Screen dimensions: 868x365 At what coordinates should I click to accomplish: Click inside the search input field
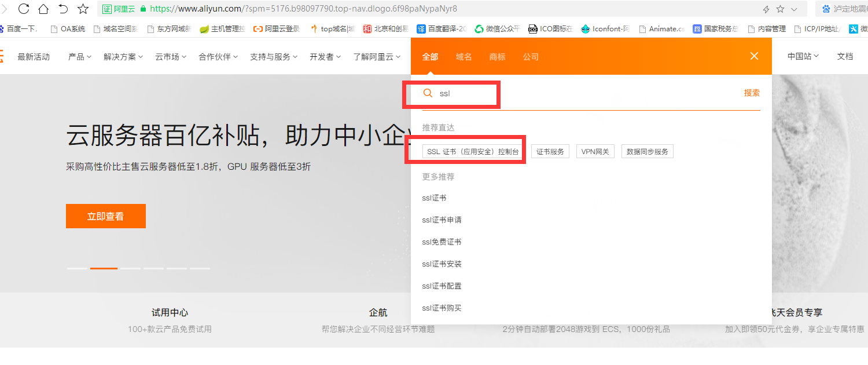click(463, 93)
